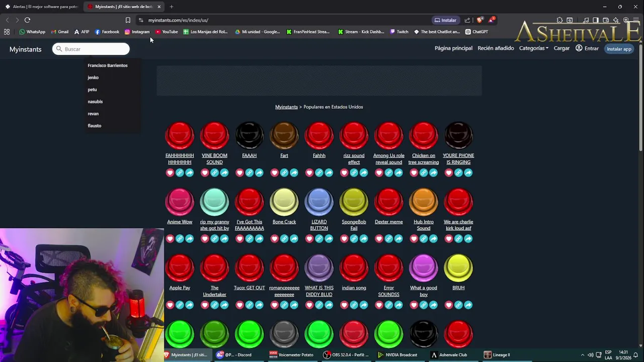This screenshot has width=644, height=362.
Task: Click the Entrar login link
Action: pyautogui.click(x=587, y=48)
